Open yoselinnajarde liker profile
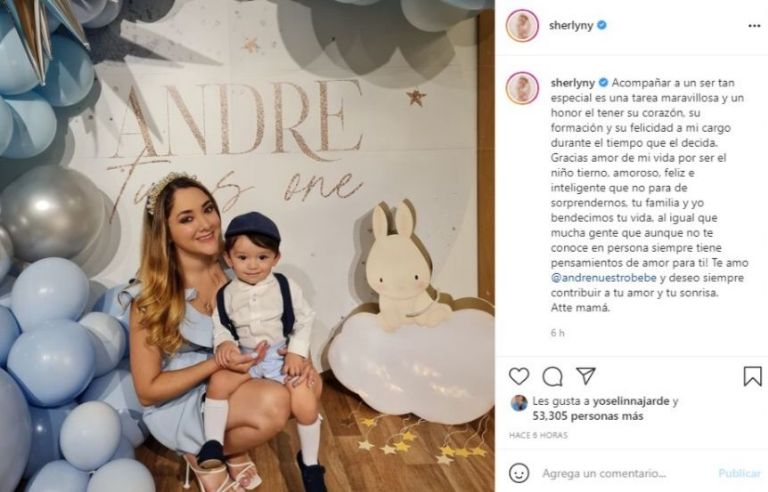Viewport: 768px width, 492px height. [631, 401]
